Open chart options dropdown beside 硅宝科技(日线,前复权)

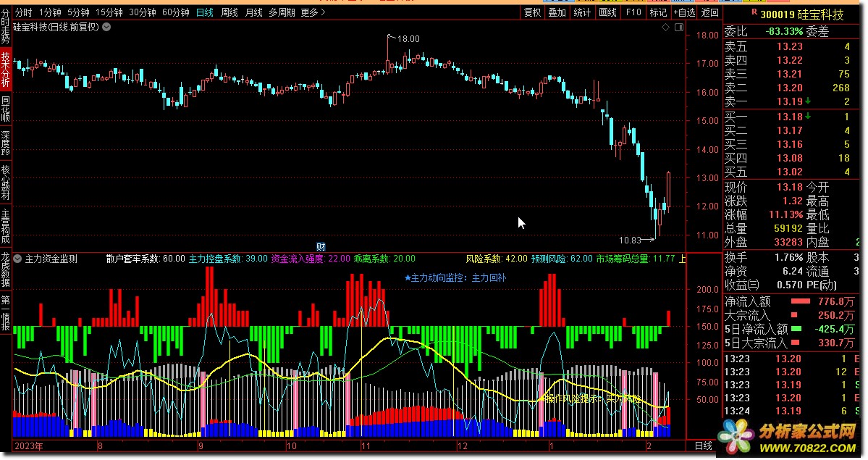coord(107,27)
